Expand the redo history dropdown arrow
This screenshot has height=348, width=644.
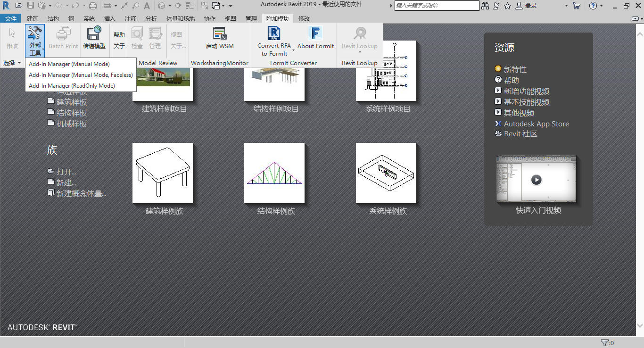coord(83,6)
